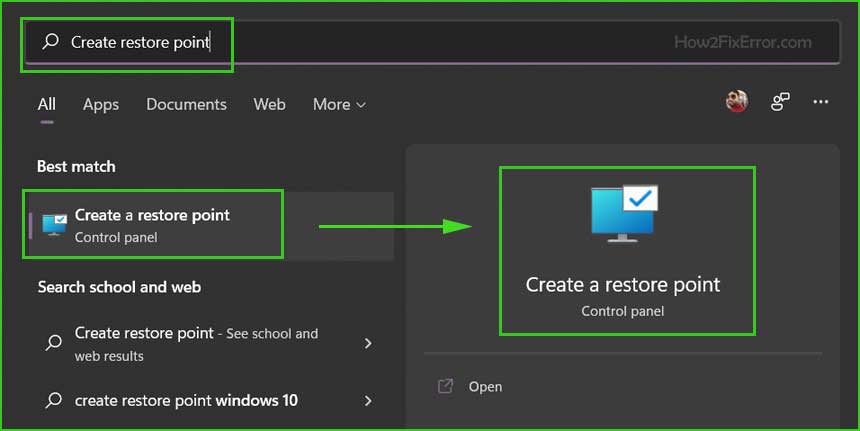Expand arrow for 'Create restore point' web result
The height and width of the screenshot is (431, 860).
click(368, 343)
